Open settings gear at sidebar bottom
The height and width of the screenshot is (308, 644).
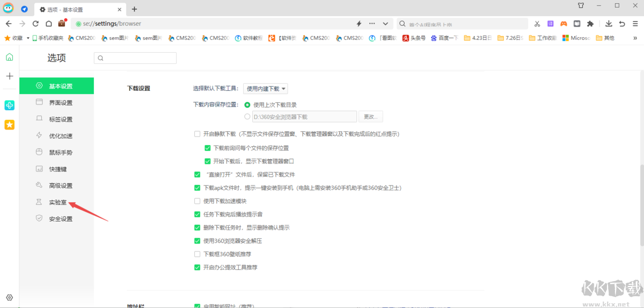coord(9,297)
